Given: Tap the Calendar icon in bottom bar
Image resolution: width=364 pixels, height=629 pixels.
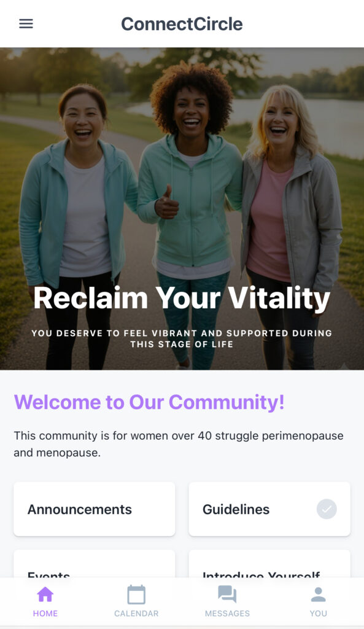Looking at the screenshot, I should (x=136, y=595).
